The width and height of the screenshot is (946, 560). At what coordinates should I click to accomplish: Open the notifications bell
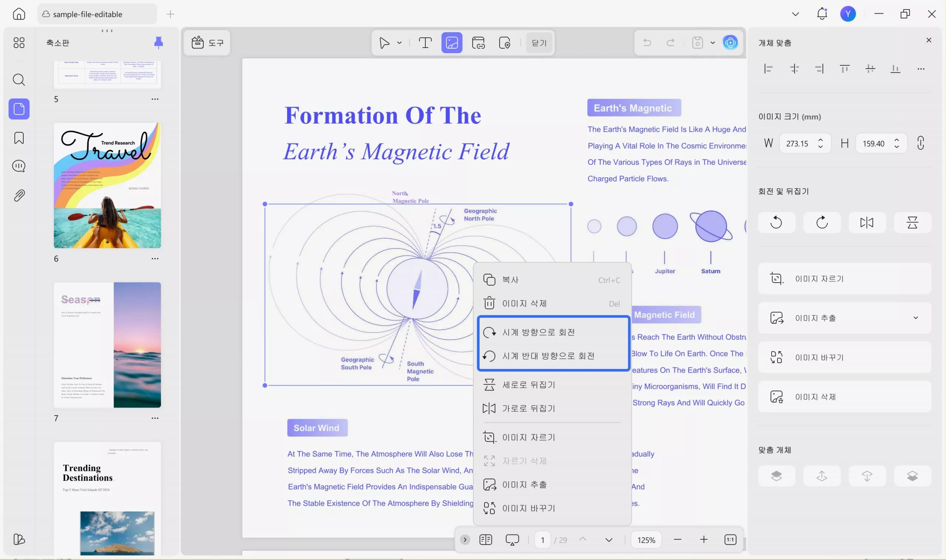click(822, 14)
